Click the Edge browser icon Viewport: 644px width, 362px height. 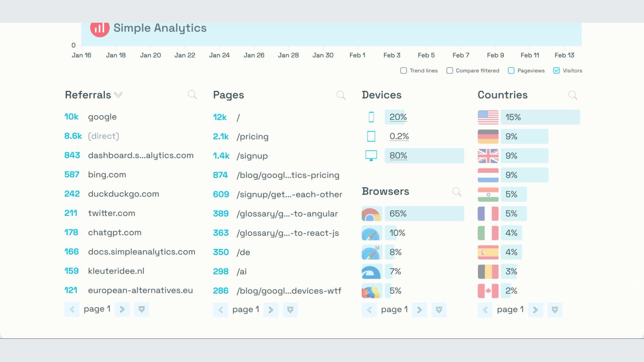coord(371,271)
